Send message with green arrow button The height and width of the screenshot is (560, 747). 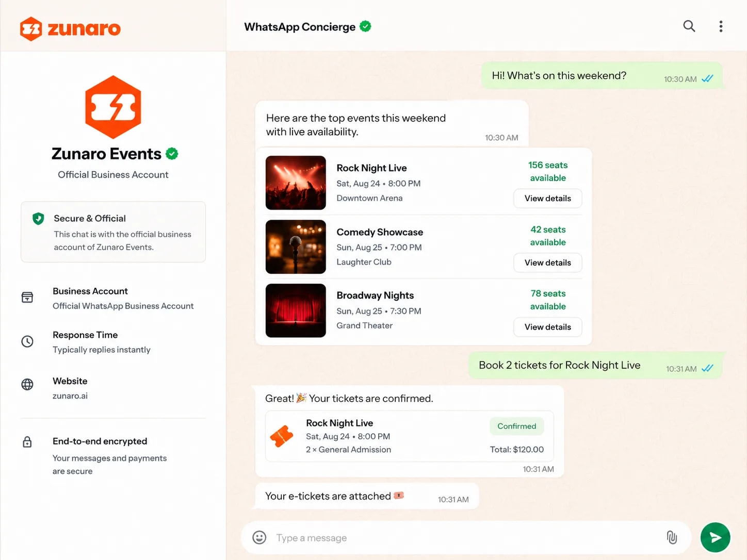click(715, 537)
